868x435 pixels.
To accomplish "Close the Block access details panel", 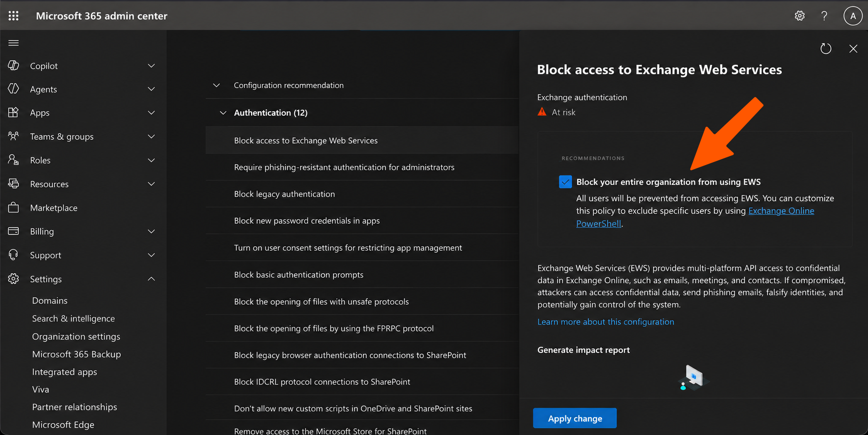I will pyautogui.click(x=853, y=48).
